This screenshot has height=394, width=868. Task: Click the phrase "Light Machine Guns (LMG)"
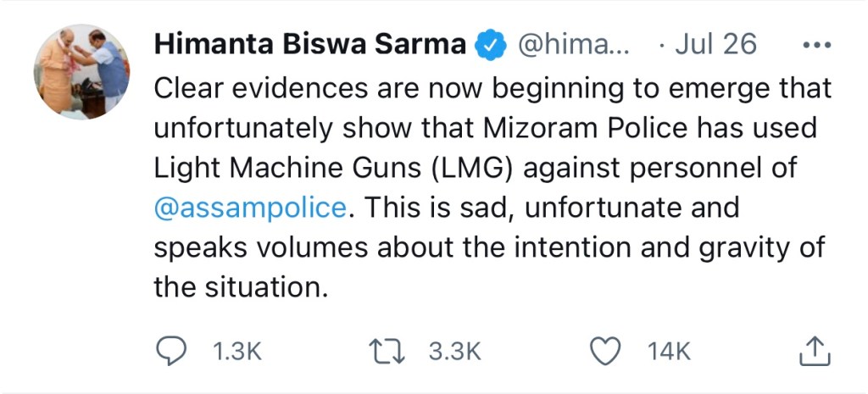pos(333,167)
